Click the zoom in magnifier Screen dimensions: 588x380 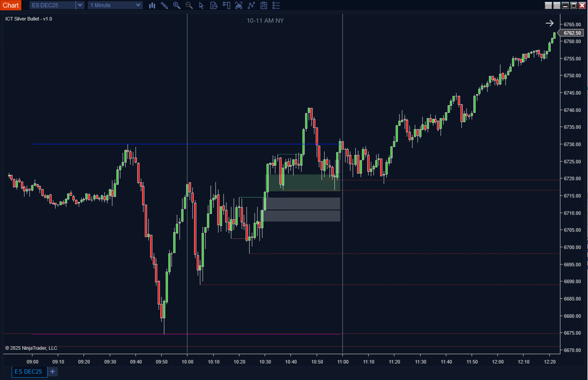tap(177, 5)
